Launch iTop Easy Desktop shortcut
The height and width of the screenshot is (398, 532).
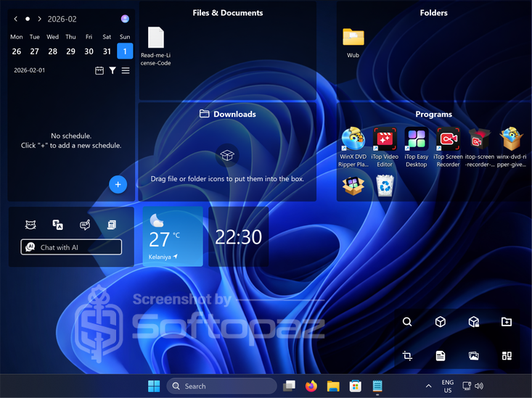tap(417, 147)
